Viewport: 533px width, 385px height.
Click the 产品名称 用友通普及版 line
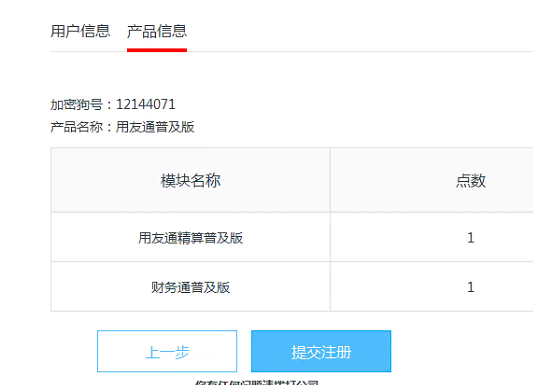(122, 127)
